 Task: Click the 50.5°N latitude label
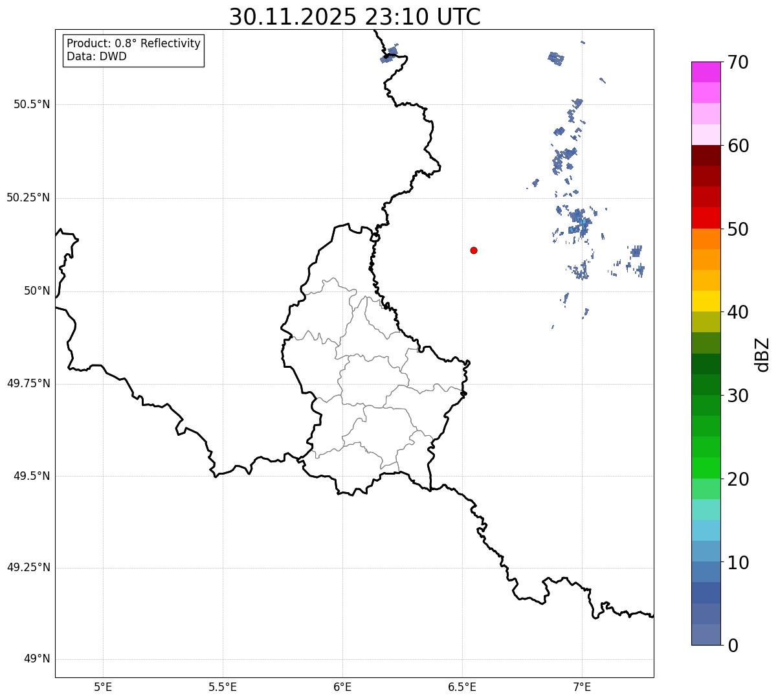[x=32, y=104]
